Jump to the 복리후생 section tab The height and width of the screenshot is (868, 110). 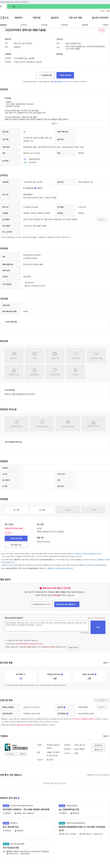65,25
